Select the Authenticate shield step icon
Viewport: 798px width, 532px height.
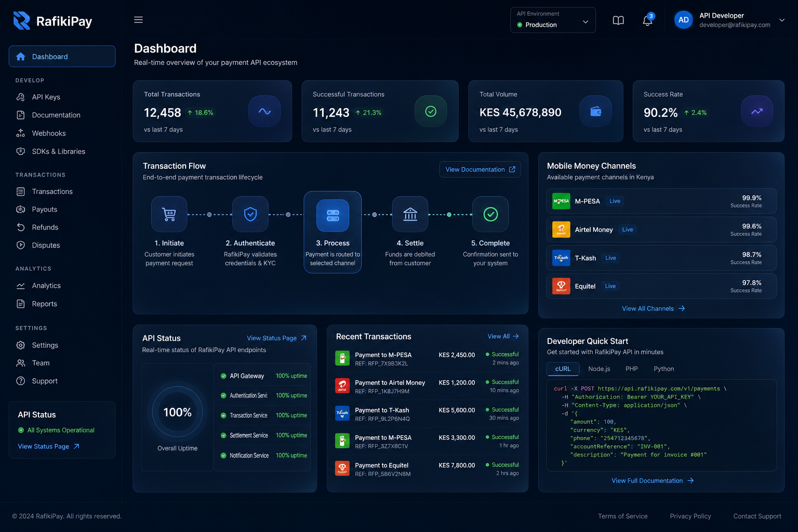250,214
